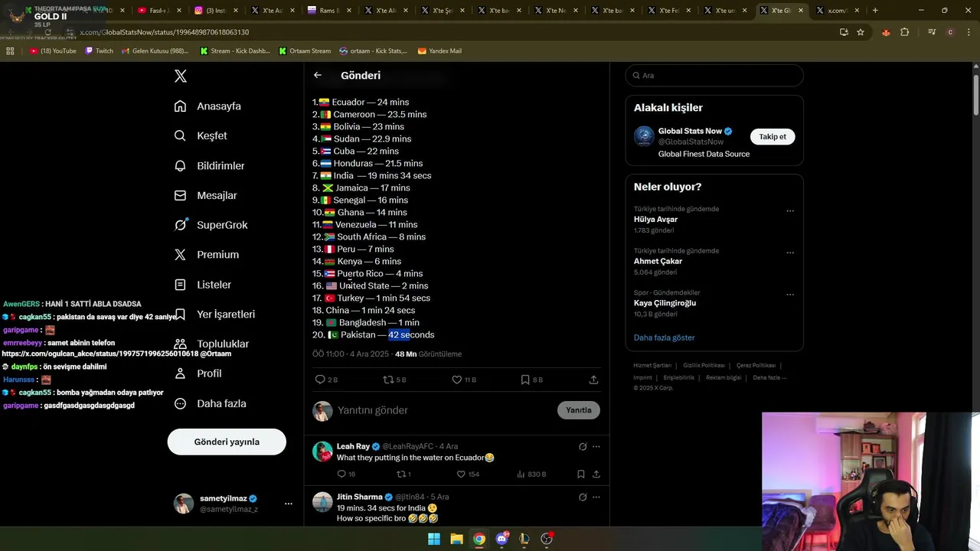Reply to Leah Ray comment with 16 replies
This screenshot has height=551, width=980.
click(x=342, y=474)
